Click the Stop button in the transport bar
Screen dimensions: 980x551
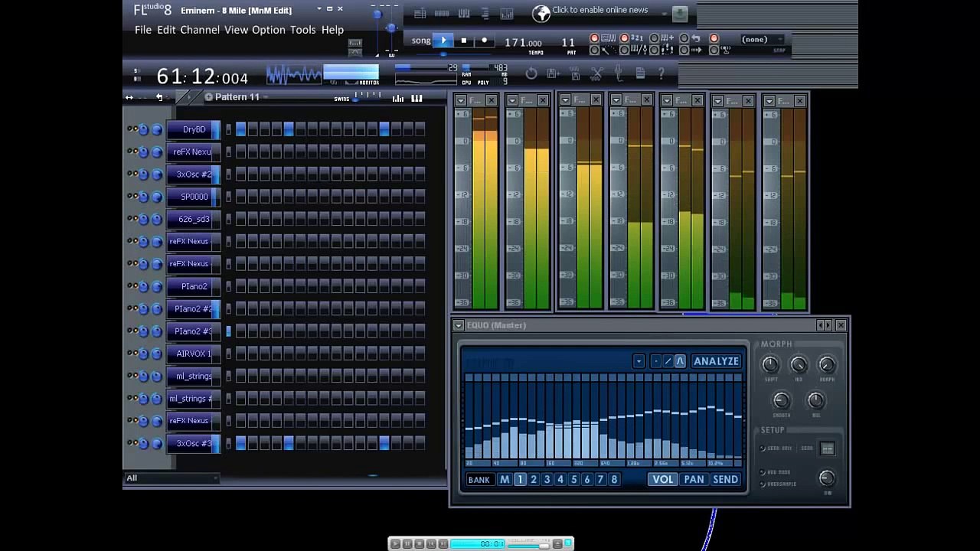point(464,41)
